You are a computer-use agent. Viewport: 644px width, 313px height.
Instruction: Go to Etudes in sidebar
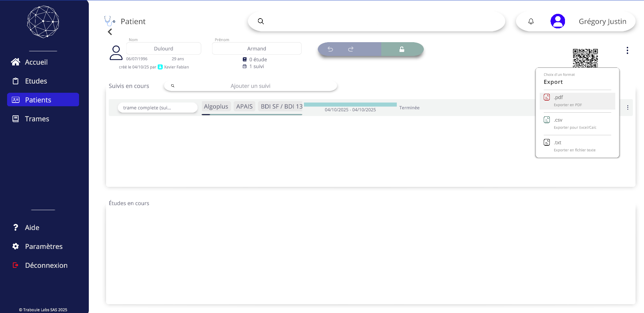36,81
